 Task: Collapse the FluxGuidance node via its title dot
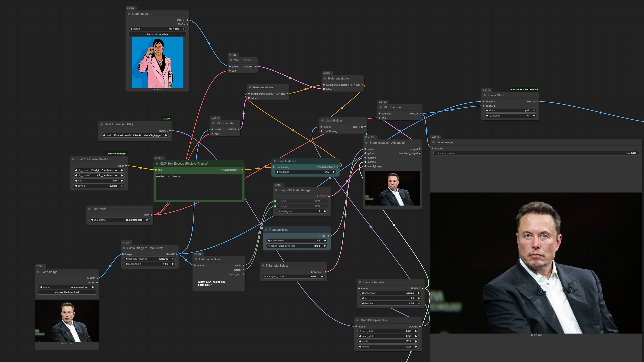[x=274, y=161]
